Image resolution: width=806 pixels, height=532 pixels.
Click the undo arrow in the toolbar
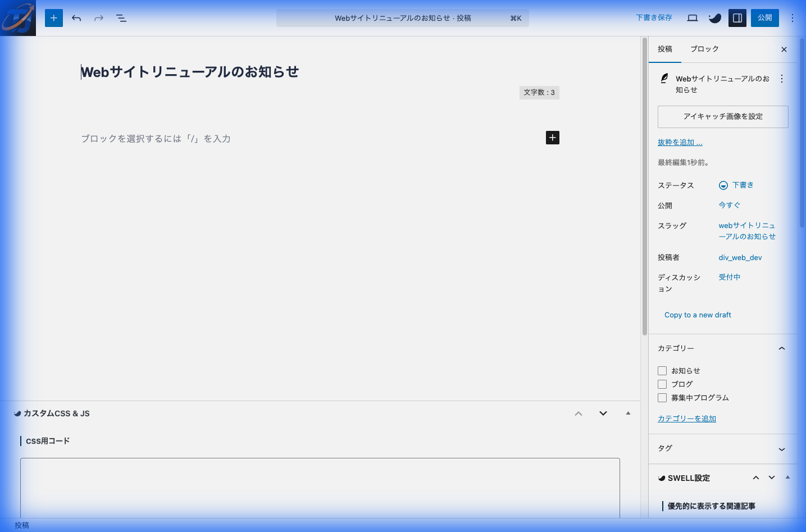pyautogui.click(x=76, y=18)
